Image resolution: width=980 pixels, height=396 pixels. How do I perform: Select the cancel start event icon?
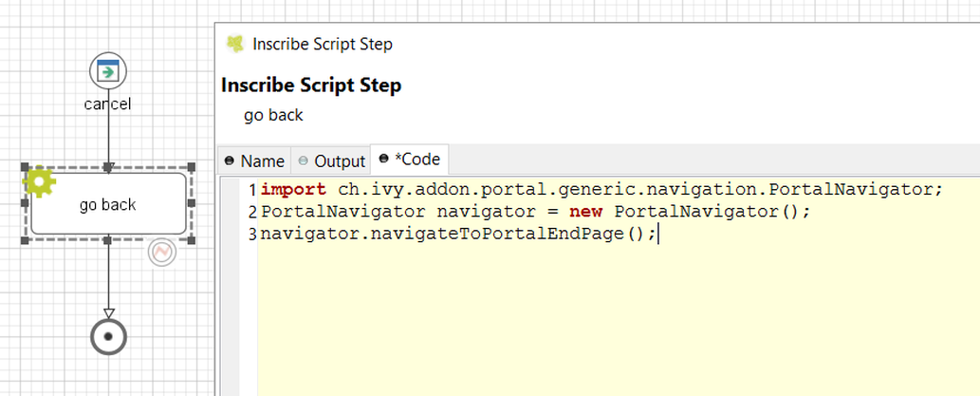[108, 70]
